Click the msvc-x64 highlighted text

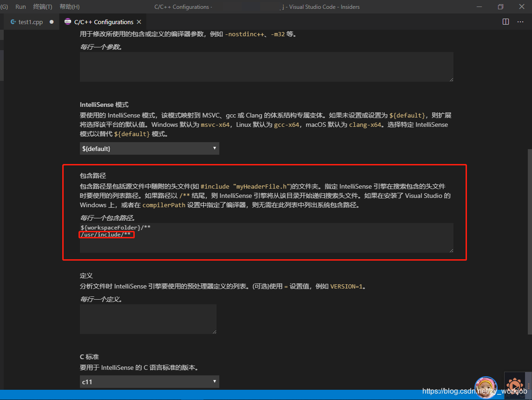coord(215,125)
